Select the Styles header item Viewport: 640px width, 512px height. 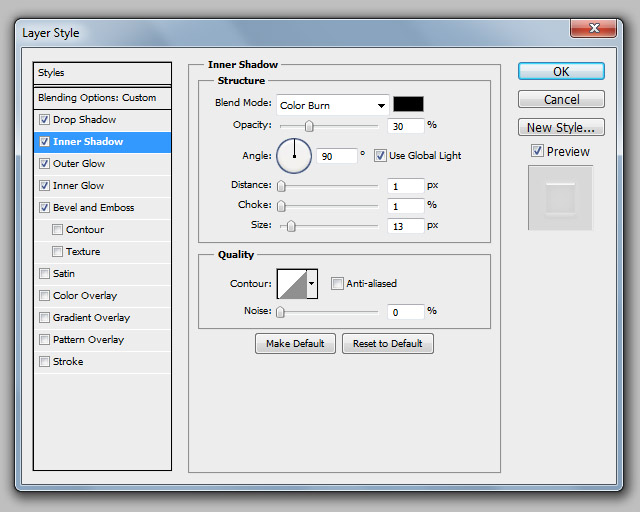coord(102,73)
